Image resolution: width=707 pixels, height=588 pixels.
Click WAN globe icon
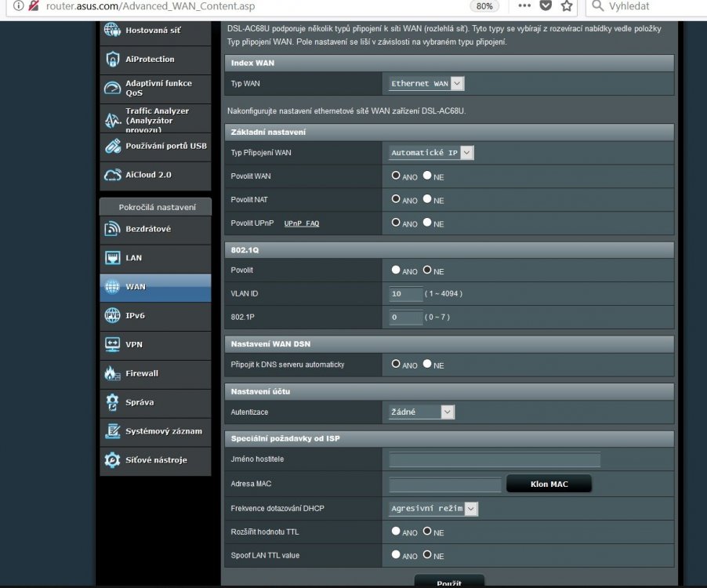tap(112, 286)
